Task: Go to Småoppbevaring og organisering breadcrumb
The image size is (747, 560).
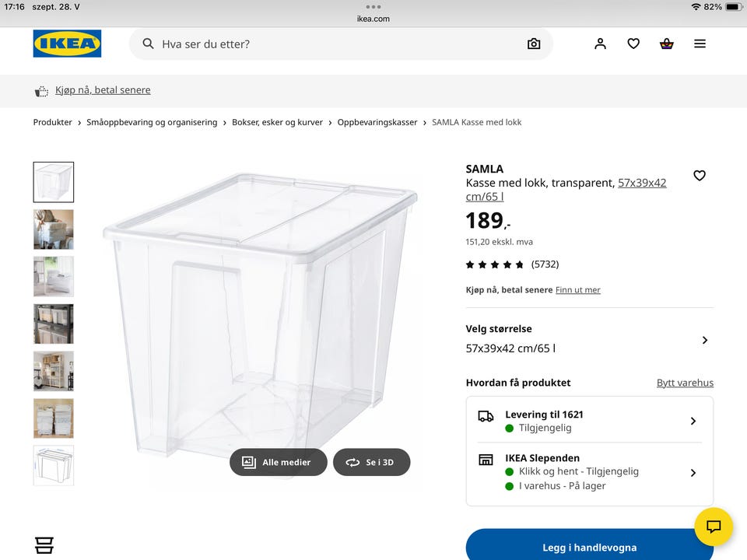Action: tap(152, 122)
